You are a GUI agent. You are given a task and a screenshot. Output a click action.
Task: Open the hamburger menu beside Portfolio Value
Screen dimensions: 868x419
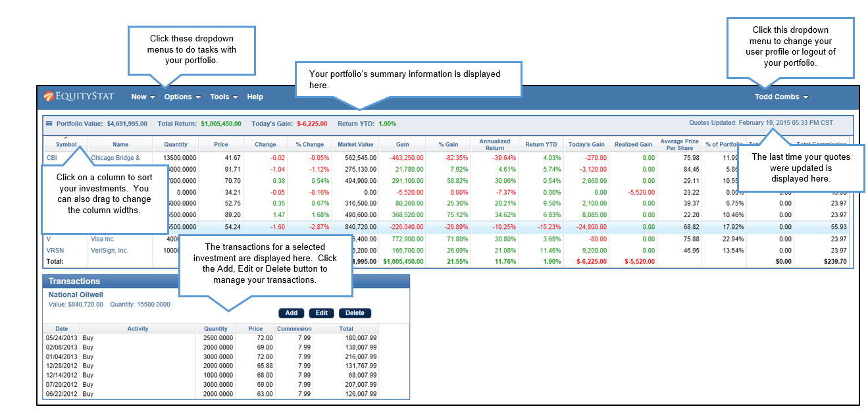(49, 123)
